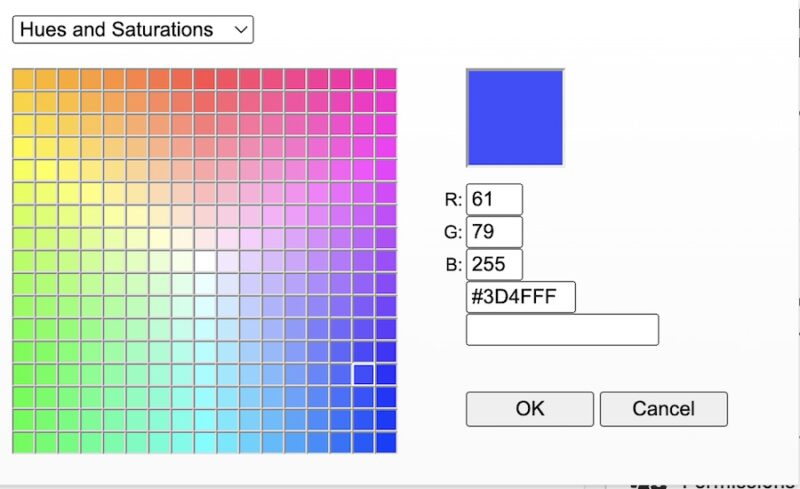Focus the B value field showing 255
Image resolution: width=800 pixels, height=489 pixels.
point(494,264)
